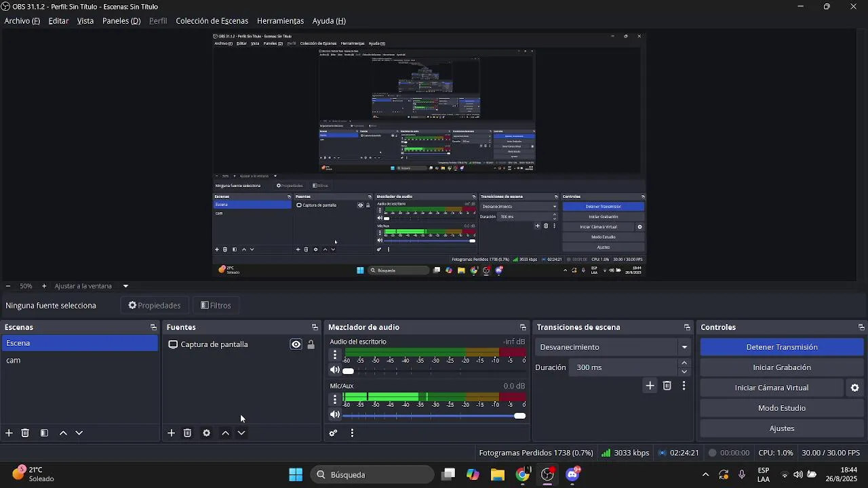Toggle lock on Captura de pantalla source

coord(311,344)
